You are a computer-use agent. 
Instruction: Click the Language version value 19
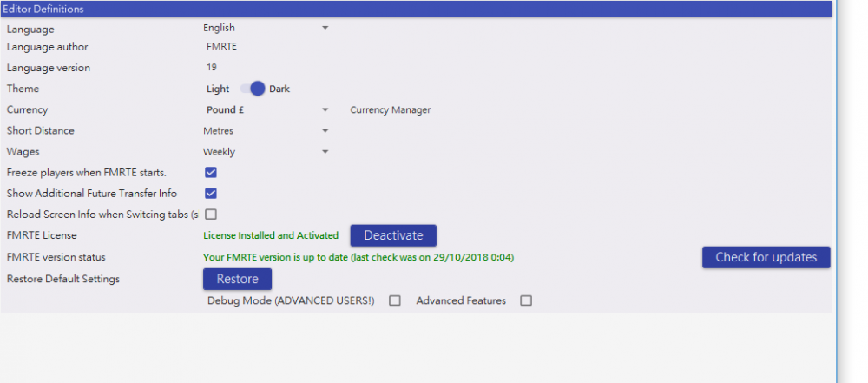[212, 68]
